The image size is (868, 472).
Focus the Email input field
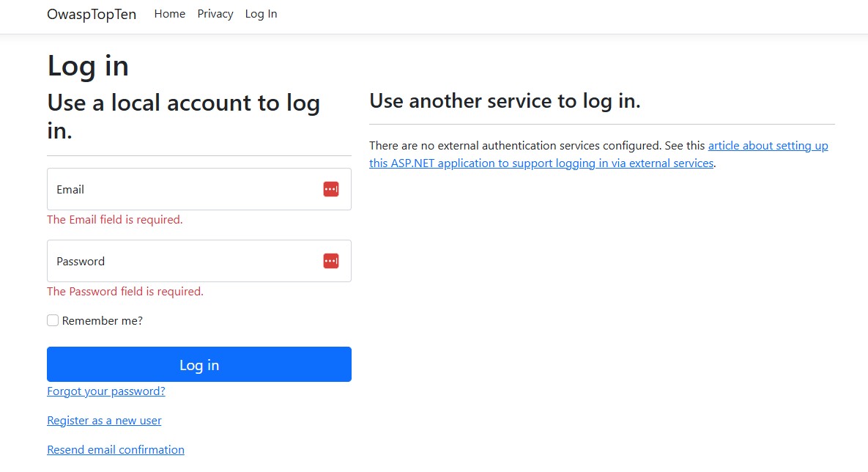(x=183, y=189)
